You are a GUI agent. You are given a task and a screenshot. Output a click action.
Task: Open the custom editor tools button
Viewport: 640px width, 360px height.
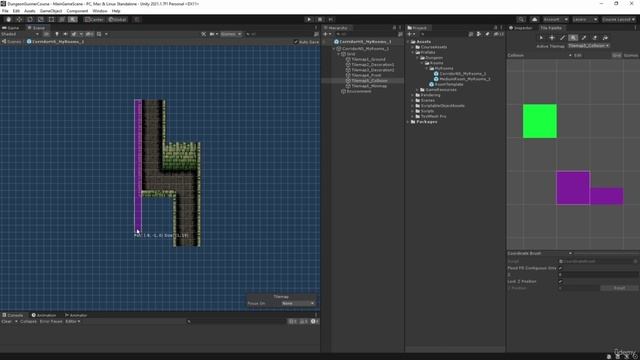(72, 19)
